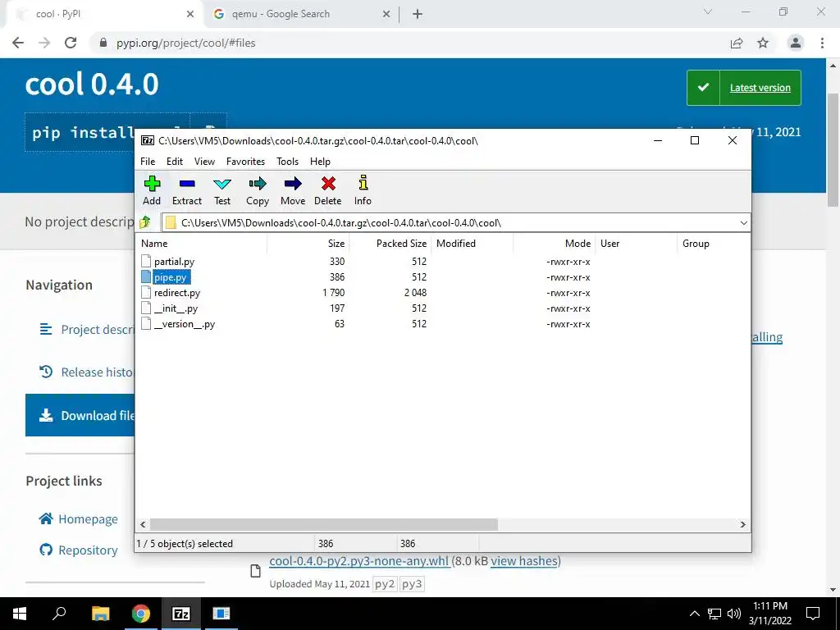Image resolution: width=840 pixels, height=630 pixels.
Task: Go up one folder level in 7-Zip
Action: (x=144, y=222)
